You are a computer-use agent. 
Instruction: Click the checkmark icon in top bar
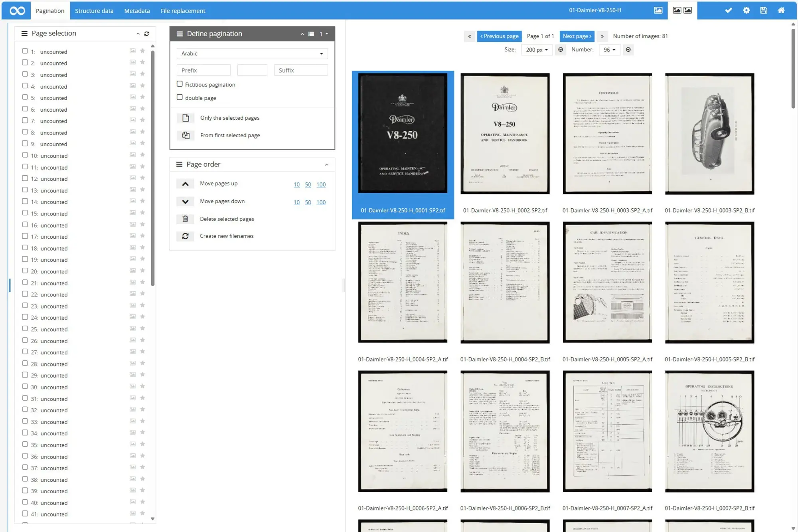[x=728, y=10]
